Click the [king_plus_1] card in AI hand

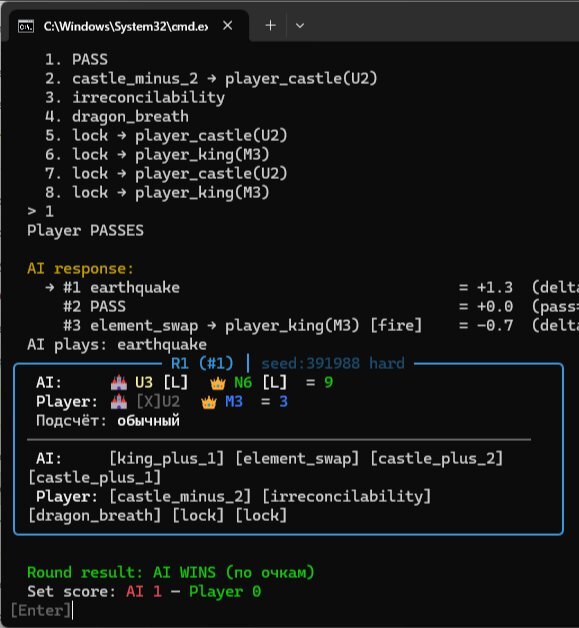[167, 458]
